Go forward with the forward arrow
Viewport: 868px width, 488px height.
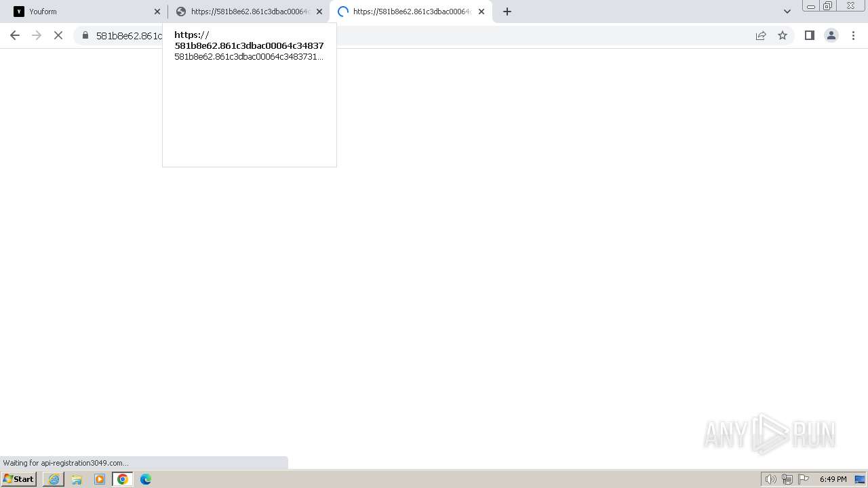[37, 35]
